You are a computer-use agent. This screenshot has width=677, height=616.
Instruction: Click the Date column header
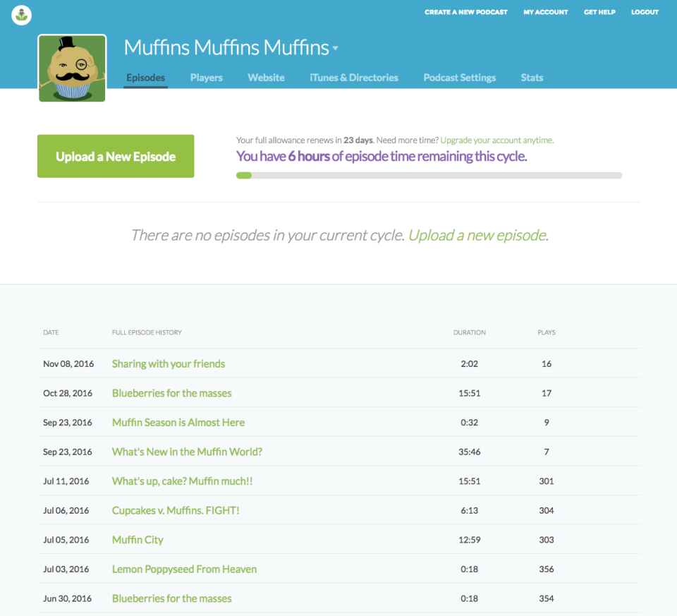pos(51,332)
